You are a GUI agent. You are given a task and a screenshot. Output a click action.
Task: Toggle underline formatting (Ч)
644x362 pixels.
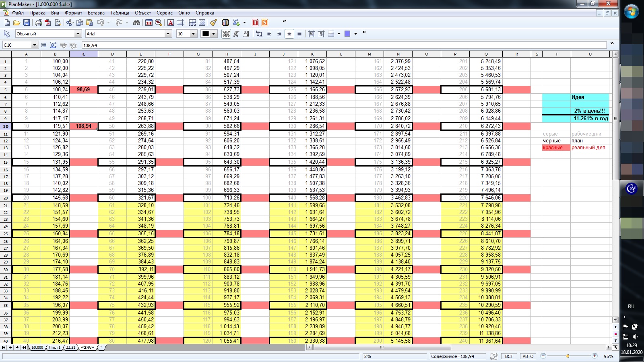[x=246, y=34]
